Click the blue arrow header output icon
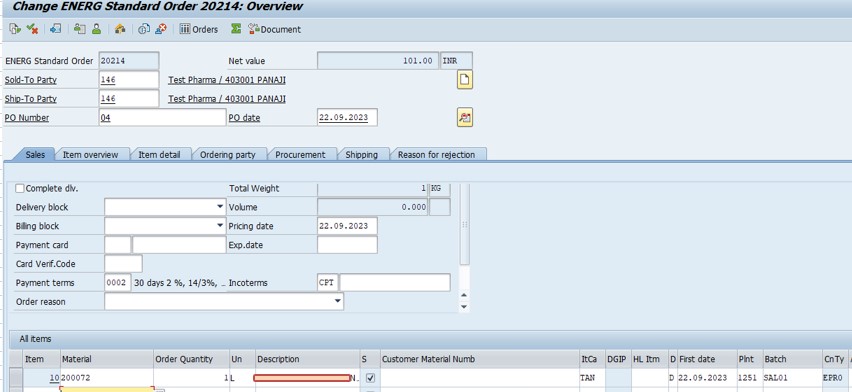Viewport: 852px width, 392px height. coord(55,29)
